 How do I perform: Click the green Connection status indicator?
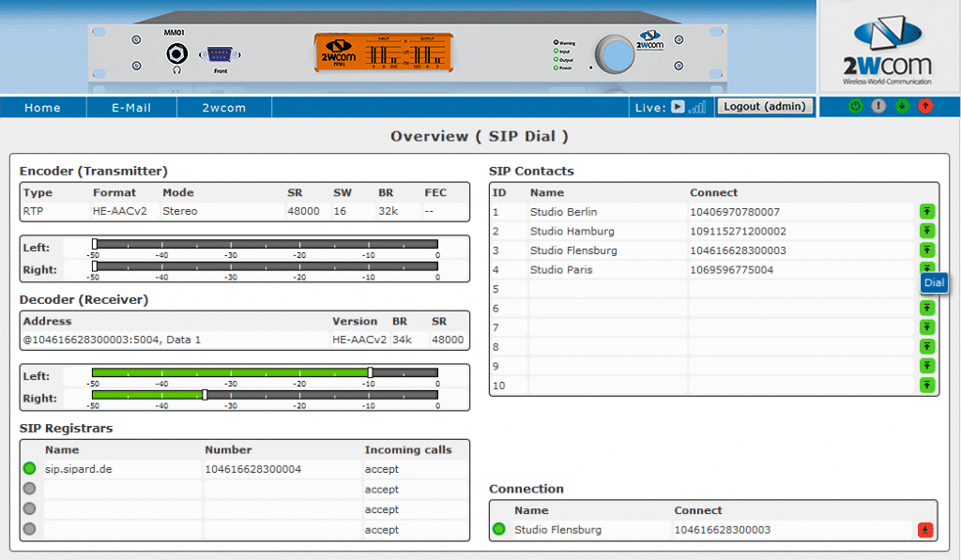point(498,530)
